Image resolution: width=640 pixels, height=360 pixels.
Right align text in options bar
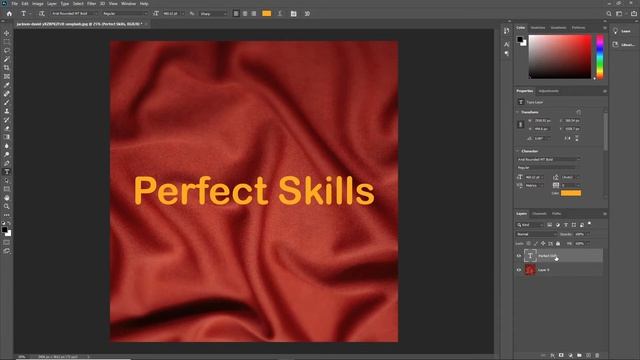coord(254,13)
